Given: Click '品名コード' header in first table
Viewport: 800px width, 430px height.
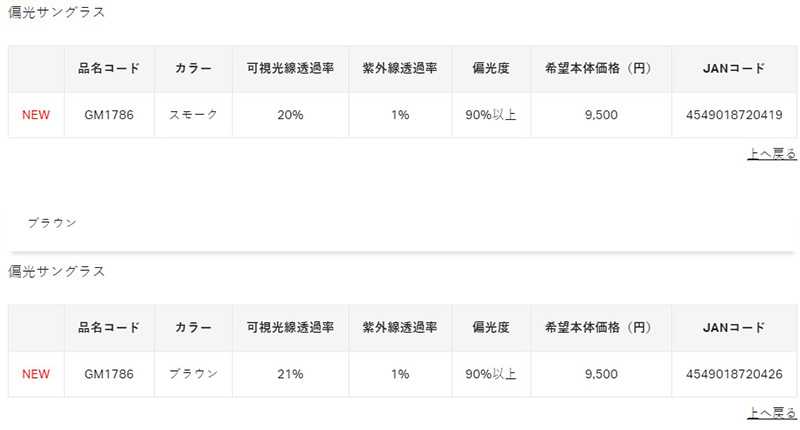Looking at the screenshot, I should click(x=109, y=68).
